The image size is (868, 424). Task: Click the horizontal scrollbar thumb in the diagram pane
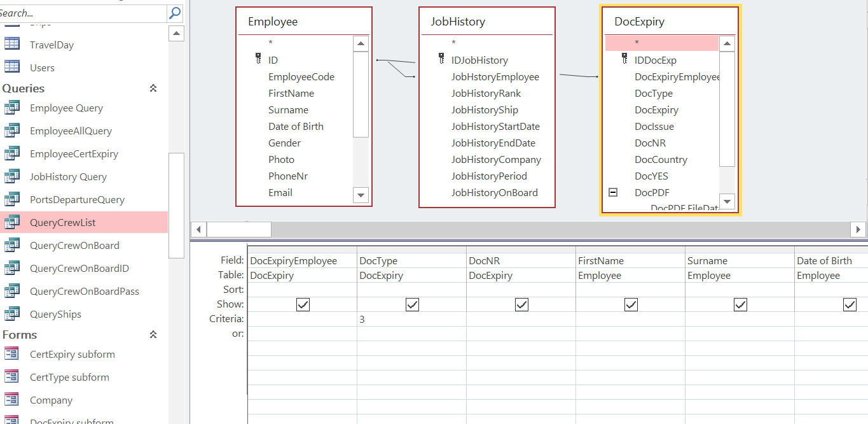pyautogui.click(x=239, y=229)
